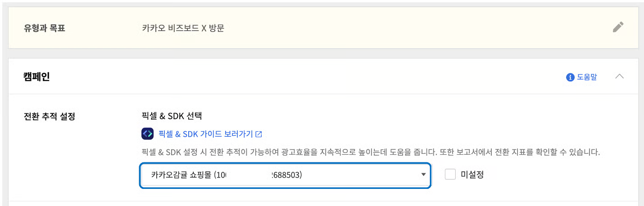Image resolution: width=644 pixels, height=206 pixels.
Task: Collapse the 캠페인 section with the chevron
Action: click(x=619, y=76)
